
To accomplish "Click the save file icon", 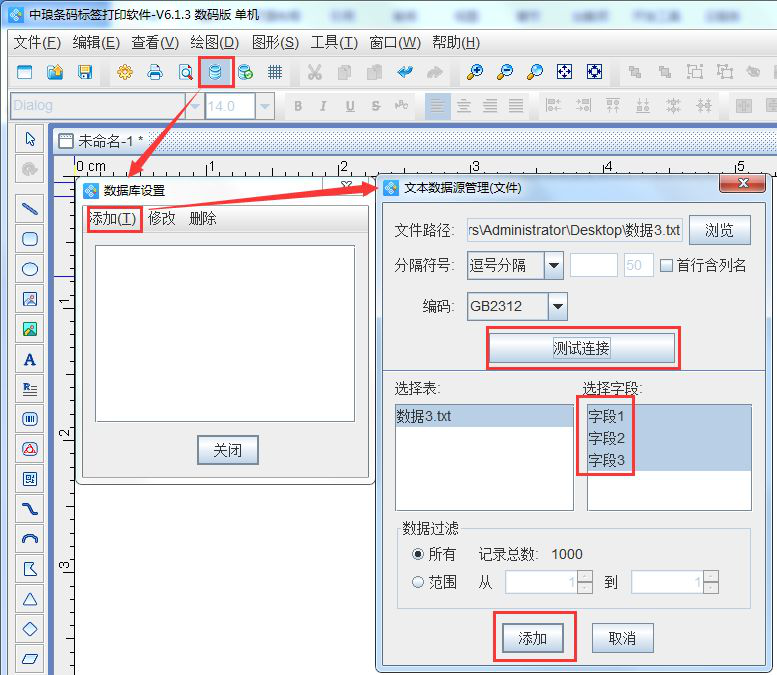I will coord(85,72).
